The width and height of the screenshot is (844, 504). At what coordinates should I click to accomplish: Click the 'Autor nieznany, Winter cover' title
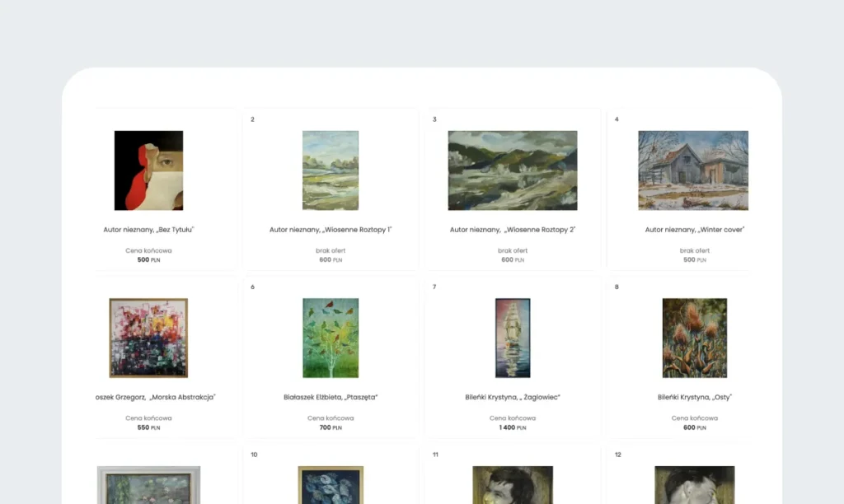694,230
